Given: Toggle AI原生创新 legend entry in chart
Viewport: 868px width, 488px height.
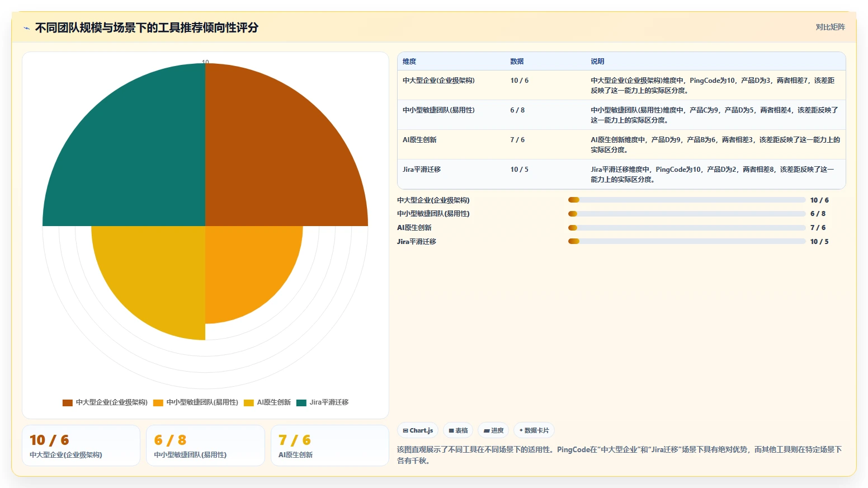Looking at the screenshot, I should 267,402.
